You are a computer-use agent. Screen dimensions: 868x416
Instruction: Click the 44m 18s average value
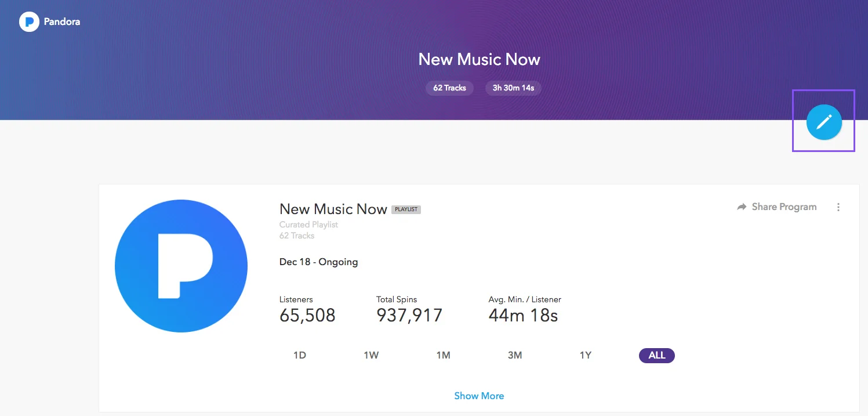pos(524,315)
